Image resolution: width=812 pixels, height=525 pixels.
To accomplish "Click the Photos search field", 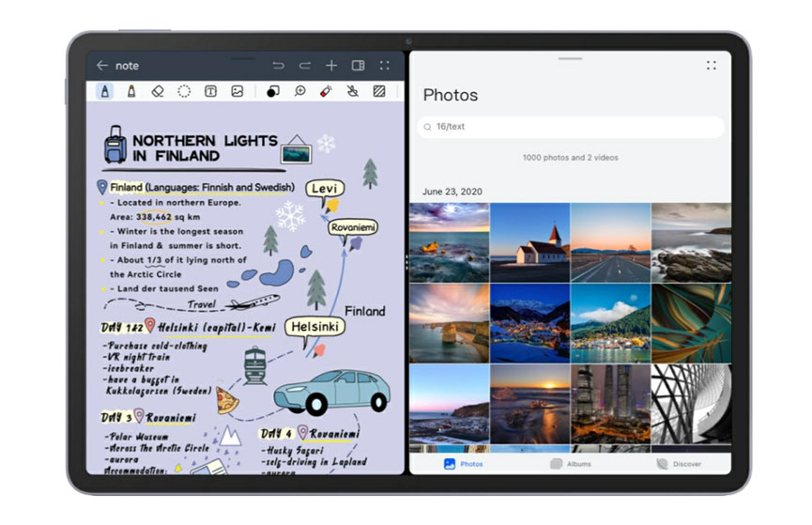I will click(x=570, y=127).
